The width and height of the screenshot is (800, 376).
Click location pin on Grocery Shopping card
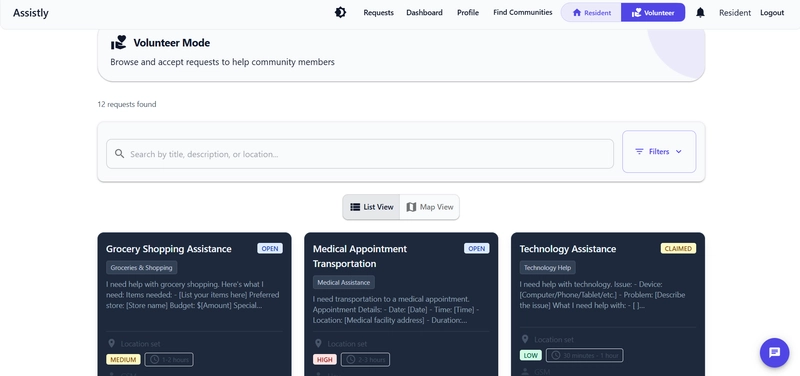tap(112, 344)
